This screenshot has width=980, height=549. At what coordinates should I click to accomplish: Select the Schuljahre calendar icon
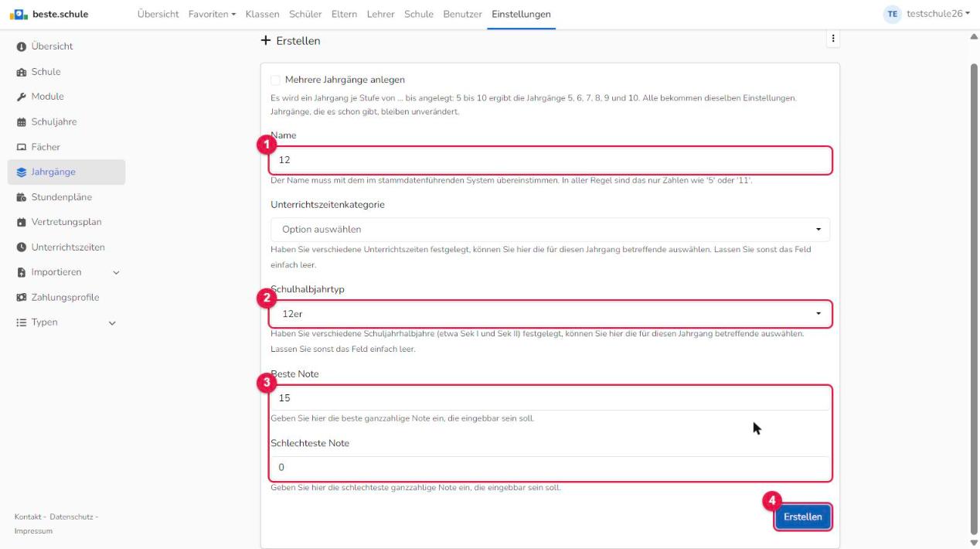click(x=21, y=122)
